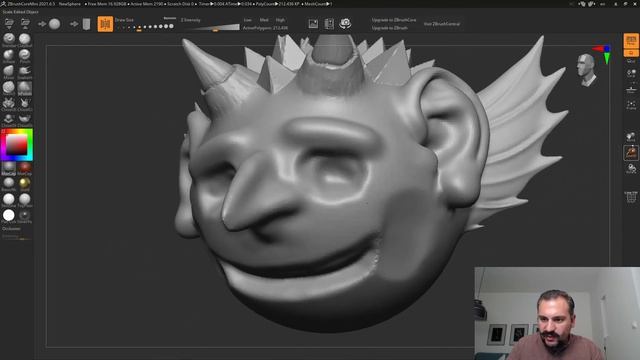Select the Move brush

pyautogui.click(x=9, y=71)
